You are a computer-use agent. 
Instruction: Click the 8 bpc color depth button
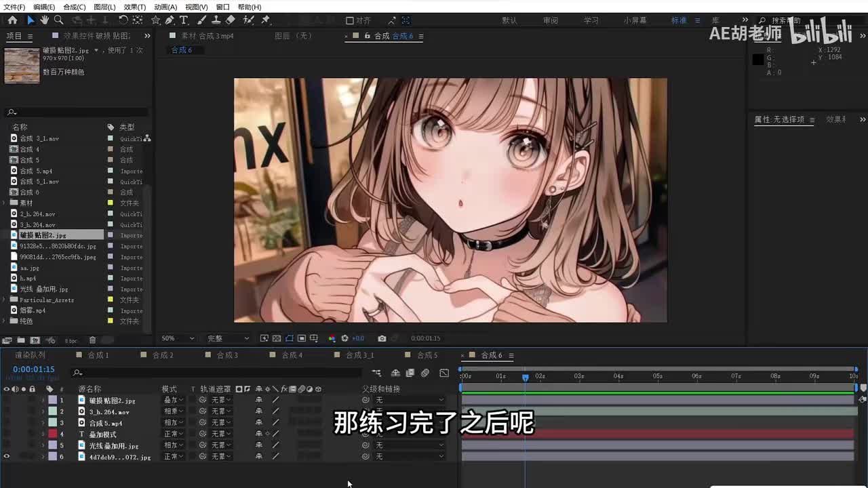(71, 340)
